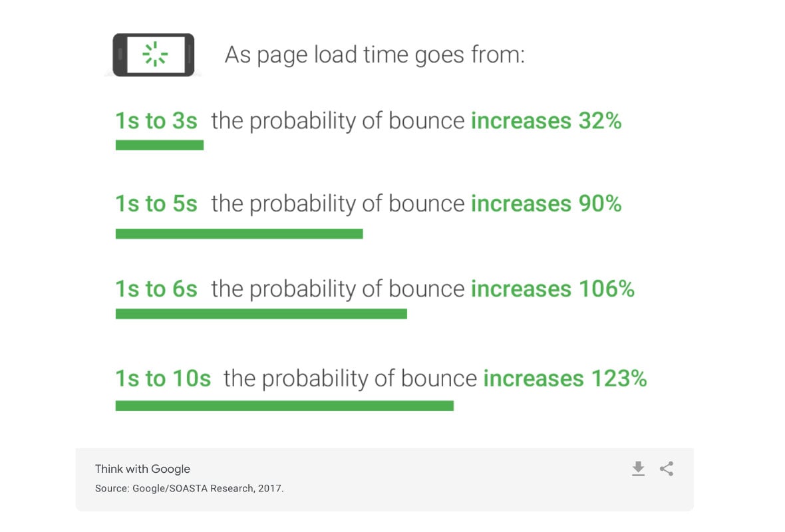Click the share icon in footer

(x=667, y=469)
